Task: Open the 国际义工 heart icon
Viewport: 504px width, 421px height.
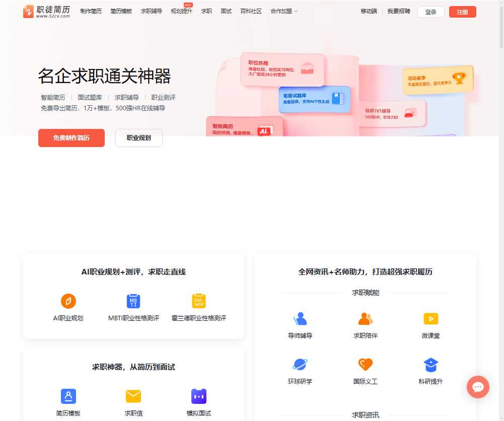Action: [x=365, y=364]
